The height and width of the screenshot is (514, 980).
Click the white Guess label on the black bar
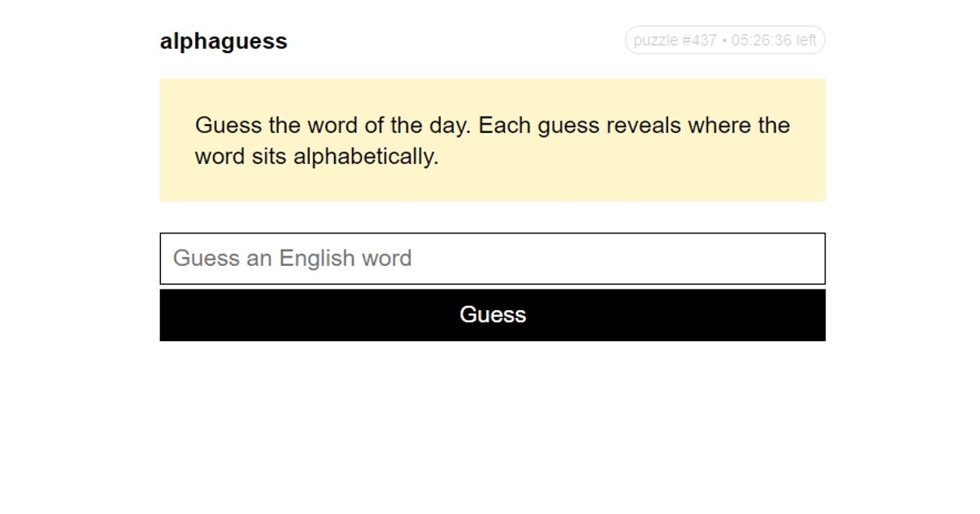[x=492, y=315]
